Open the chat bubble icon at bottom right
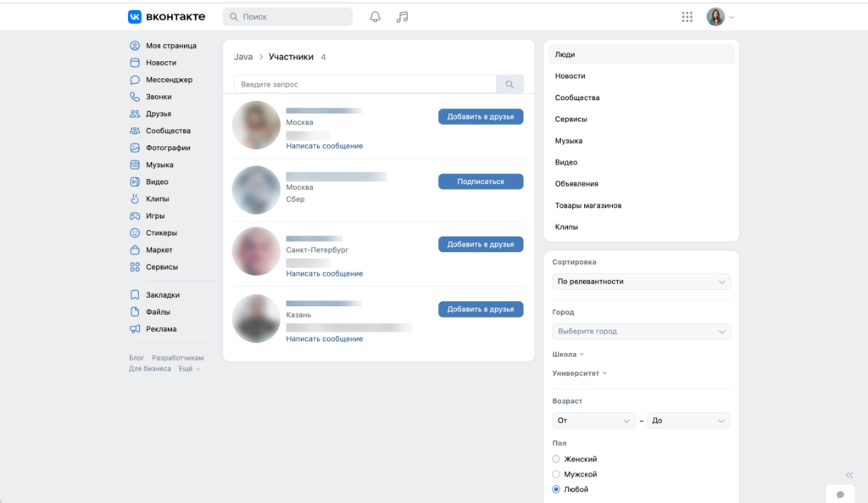 [x=840, y=494]
